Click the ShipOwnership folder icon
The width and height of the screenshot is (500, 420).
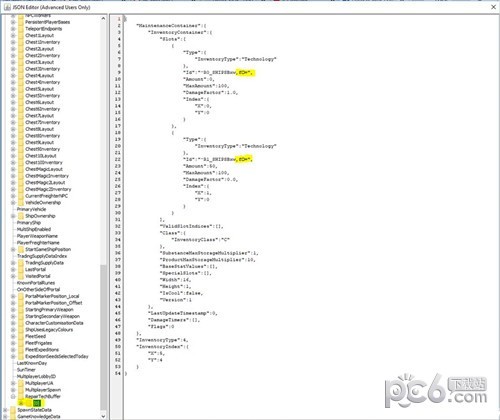point(21,216)
